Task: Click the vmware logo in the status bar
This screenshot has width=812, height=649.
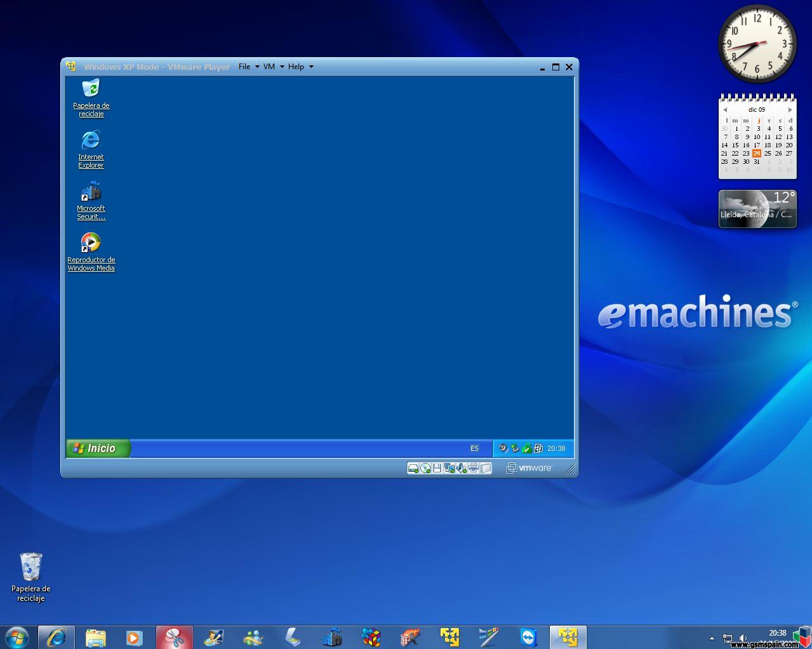Action: [x=529, y=468]
